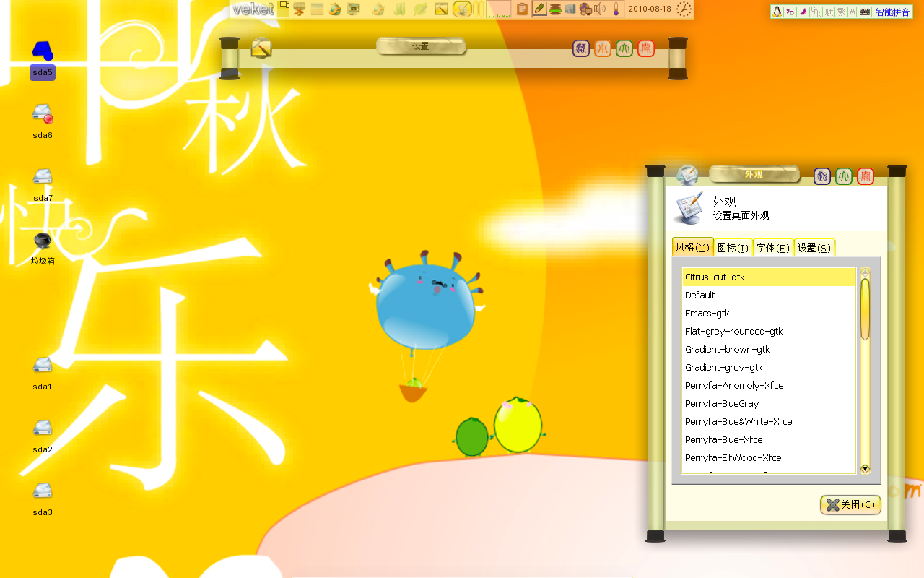Toggle GBK charset in the input bar

(816, 12)
